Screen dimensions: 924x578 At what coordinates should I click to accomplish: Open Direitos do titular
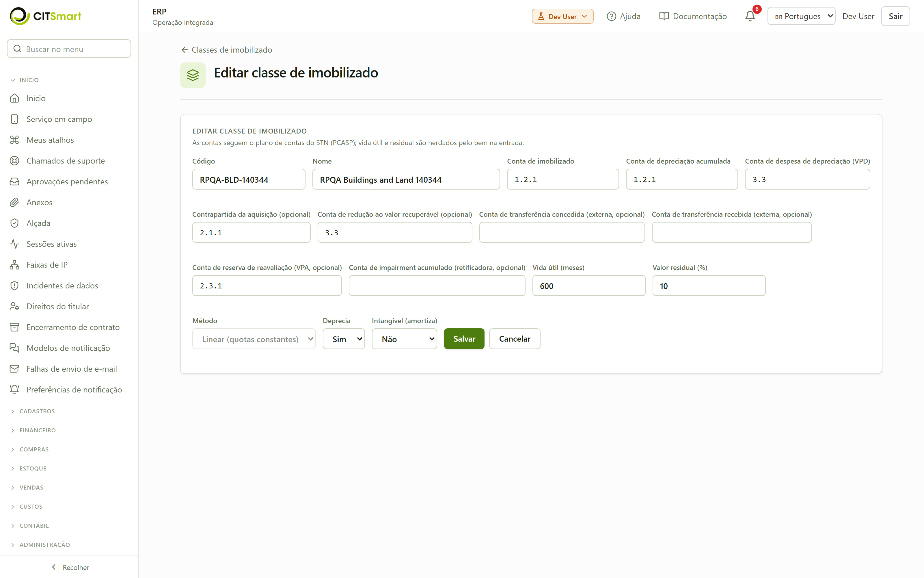[69, 307]
